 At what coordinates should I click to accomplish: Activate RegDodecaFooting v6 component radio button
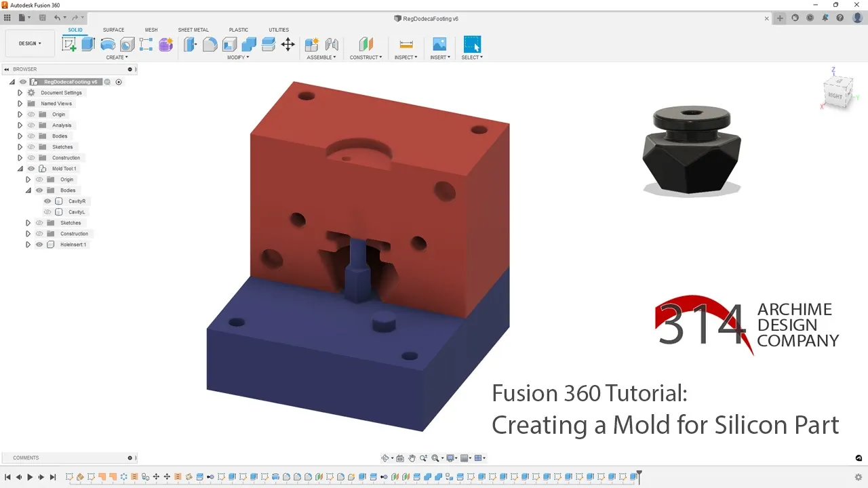(x=119, y=82)
